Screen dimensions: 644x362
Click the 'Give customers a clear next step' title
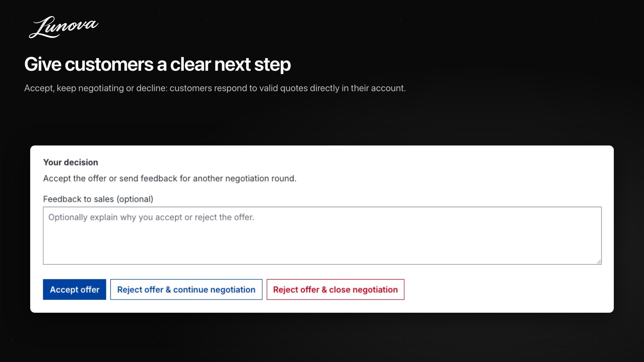[x=157, y=64]
